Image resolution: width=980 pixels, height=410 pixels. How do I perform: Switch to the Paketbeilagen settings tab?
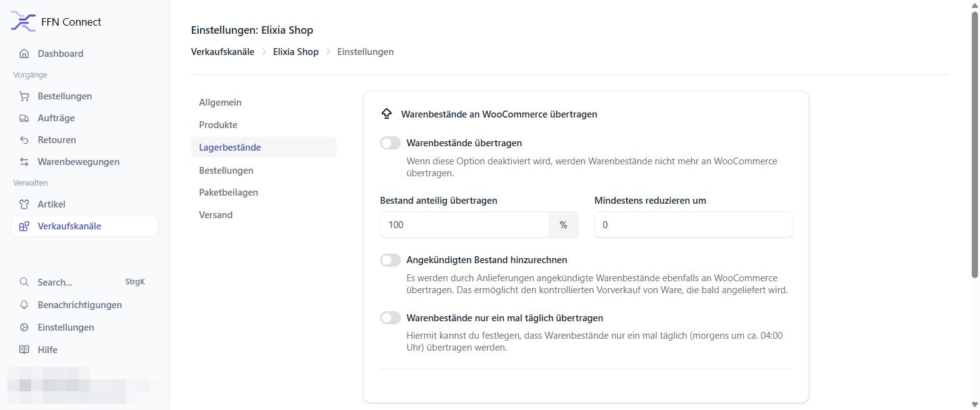coord(229,192)
